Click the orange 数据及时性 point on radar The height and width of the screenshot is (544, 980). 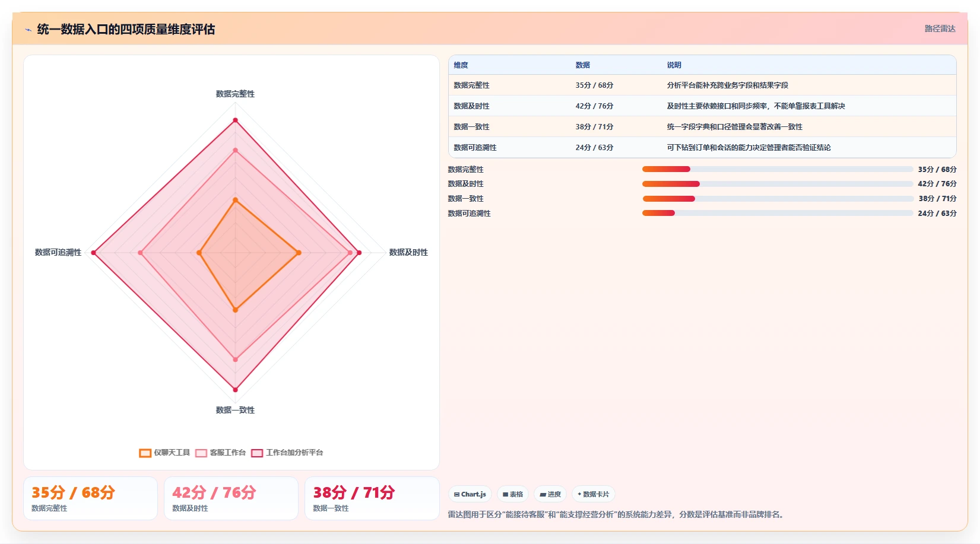pos(299,253)
